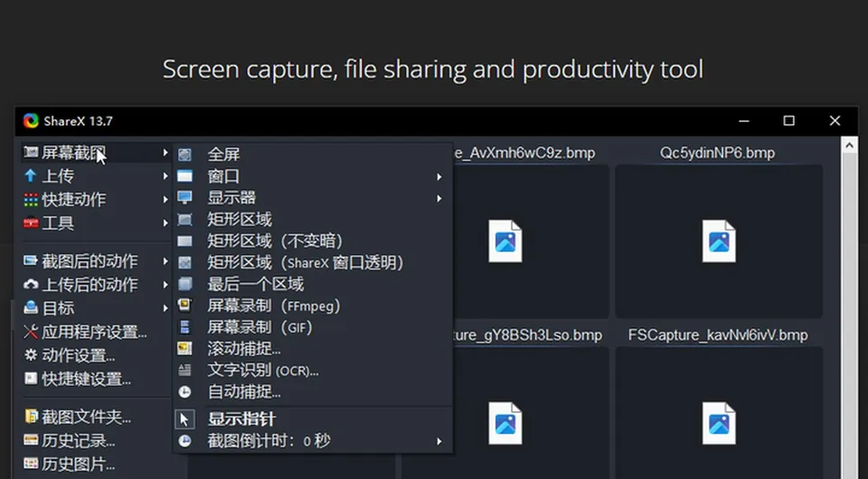The height and width of the screenshot is (479, 868).
Task: Open 历史图片... from sidebar
Action: (94, 464)
